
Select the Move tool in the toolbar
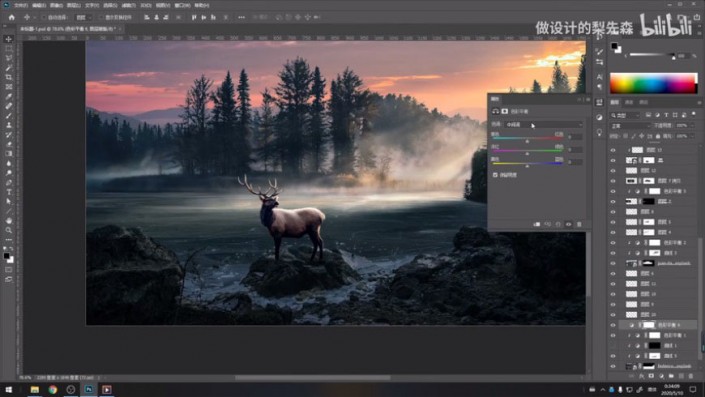click(9, 39)
